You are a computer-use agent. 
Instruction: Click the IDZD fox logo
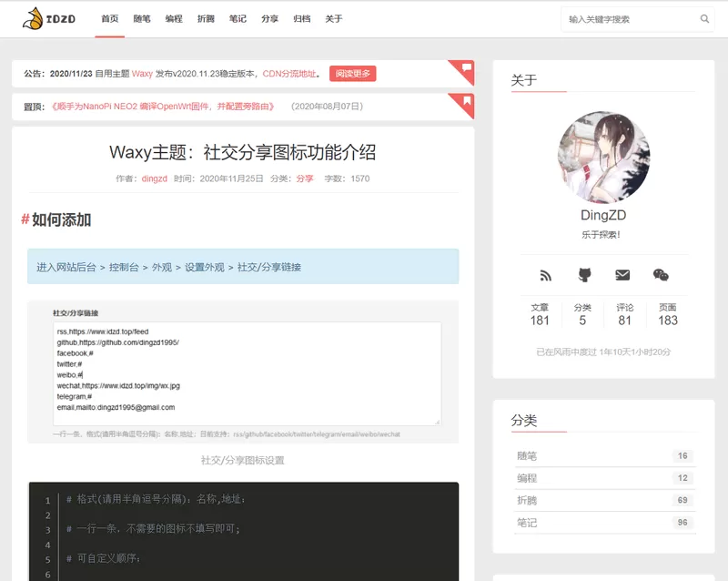[x=48, y=18]
